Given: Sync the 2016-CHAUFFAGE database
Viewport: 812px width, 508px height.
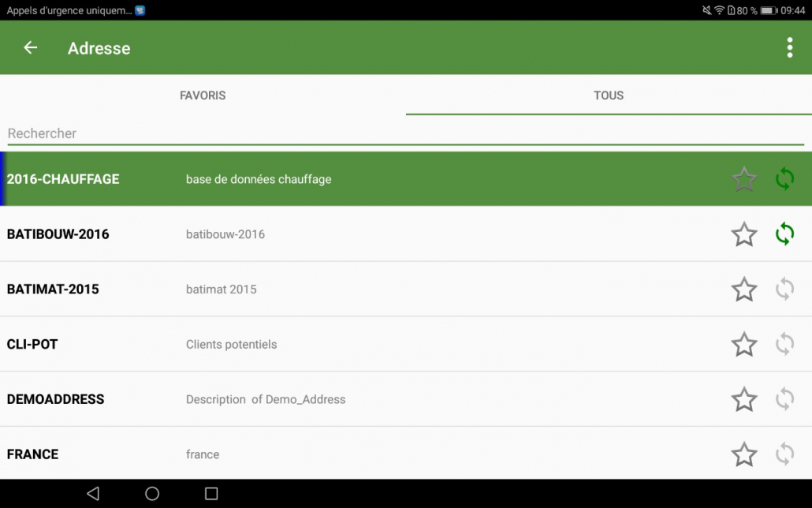Looking at the screenshot, I should 784,179.
